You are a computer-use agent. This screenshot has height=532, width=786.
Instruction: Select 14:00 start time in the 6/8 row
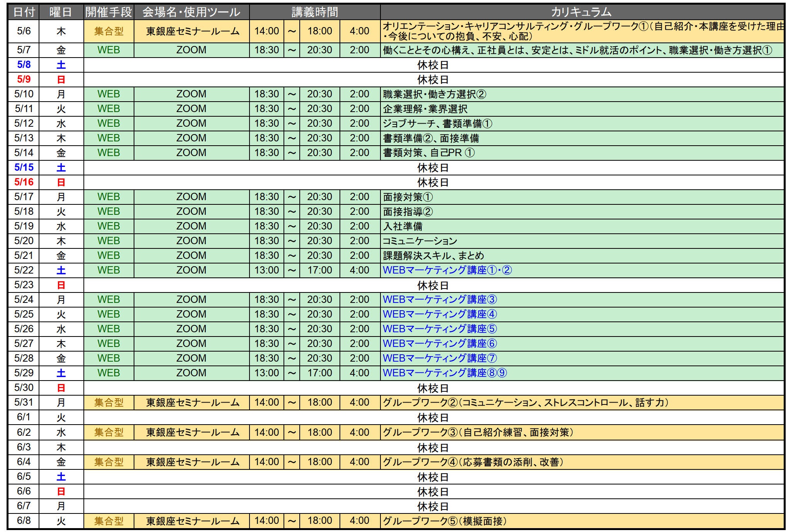click(267, 521)
